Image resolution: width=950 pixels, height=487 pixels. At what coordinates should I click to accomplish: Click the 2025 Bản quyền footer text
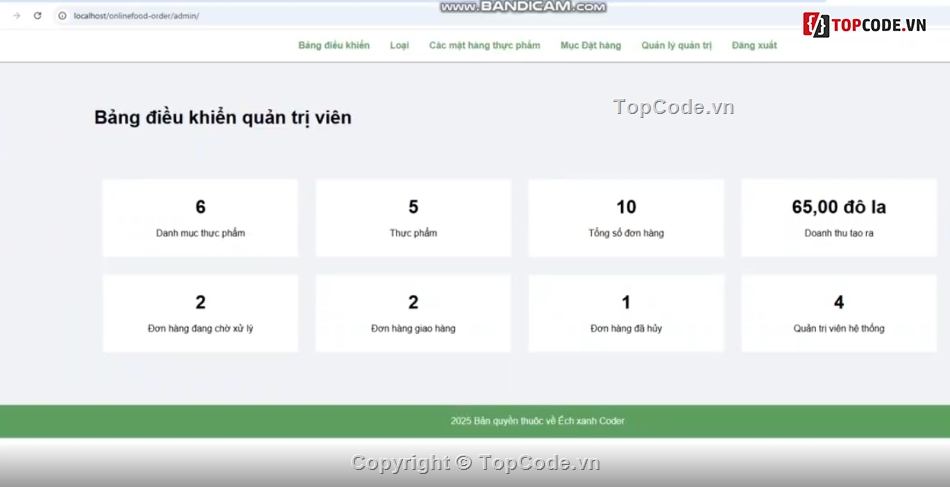[x=537, y=421]
